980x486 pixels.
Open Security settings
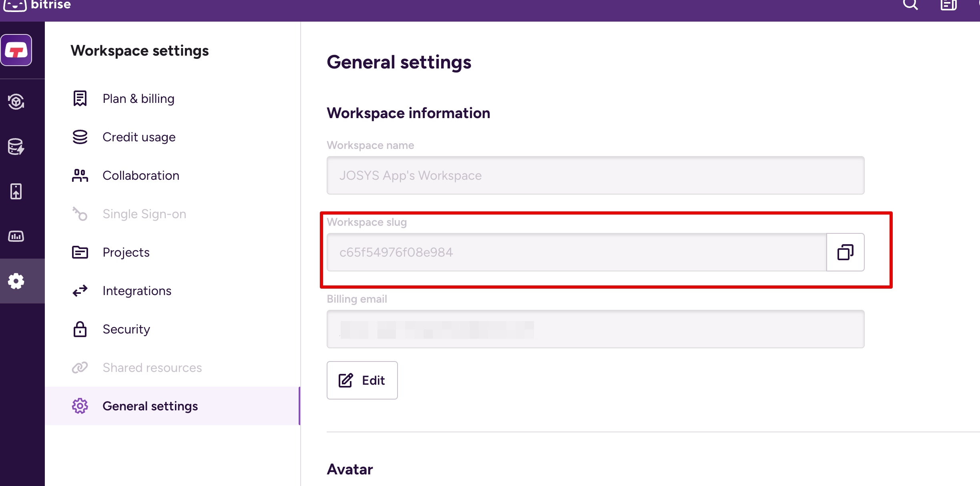(126, 329)
